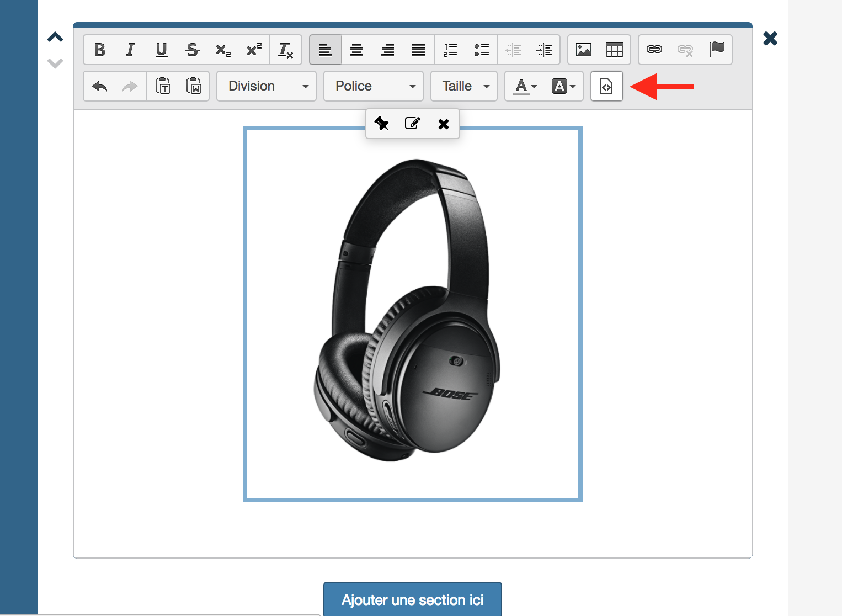Open text color picker
This screenshot has width=842, height=616.
tap(525, 86)
